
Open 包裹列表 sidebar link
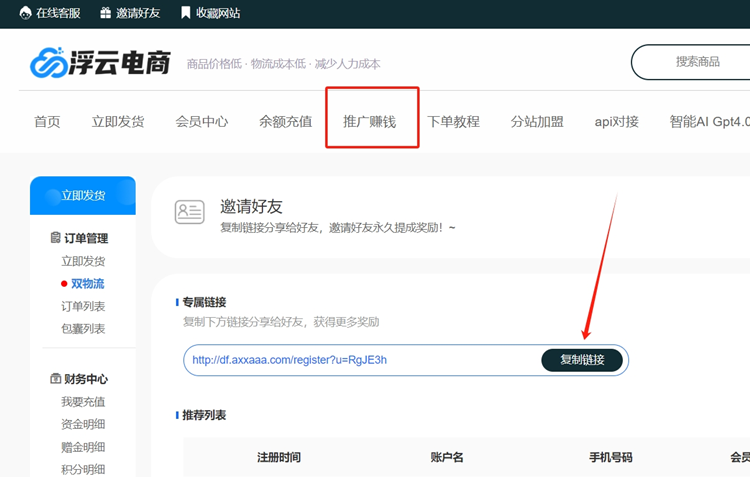(x=83, y=329)
